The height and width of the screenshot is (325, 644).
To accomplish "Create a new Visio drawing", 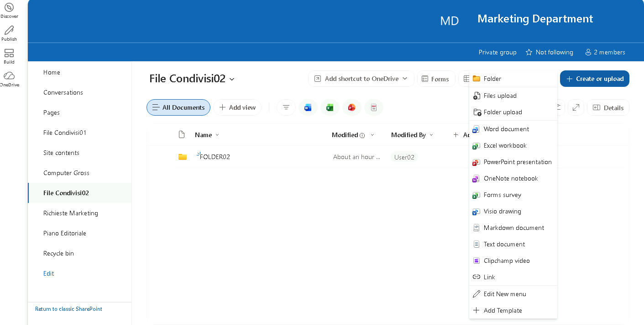I will point(513,211).
